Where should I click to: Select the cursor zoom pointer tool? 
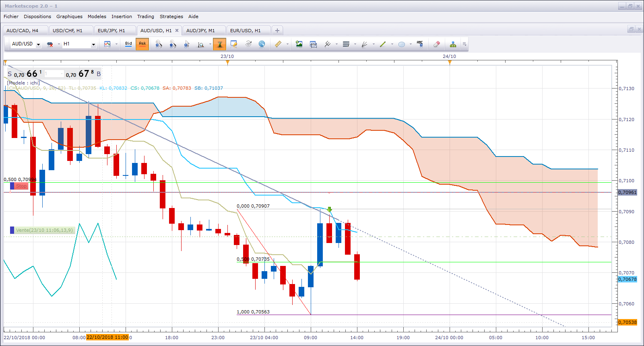point(187,44)
